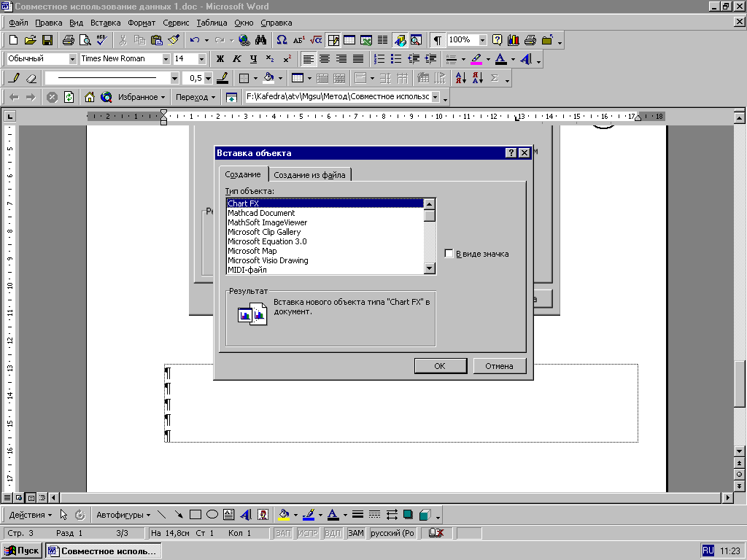Viewport: 747px width, 560px height.
Task: Select 'Microsoft Equation 3.0' in list
Action: [325, 241]
